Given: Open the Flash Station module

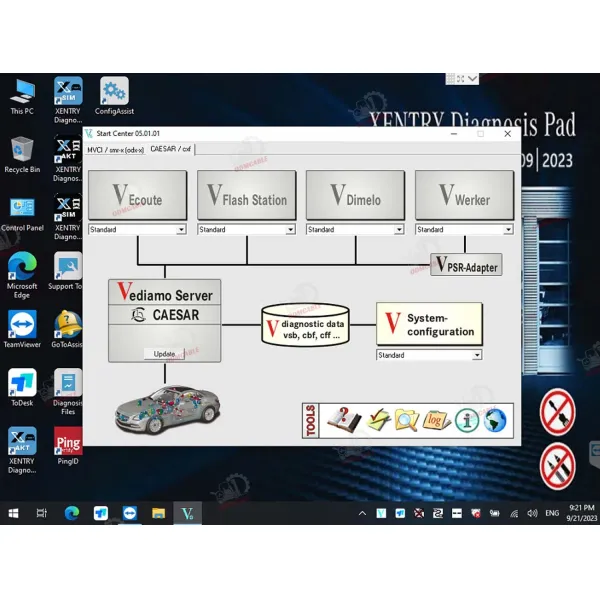Looking at the screenshot, I should coord(247,195).
